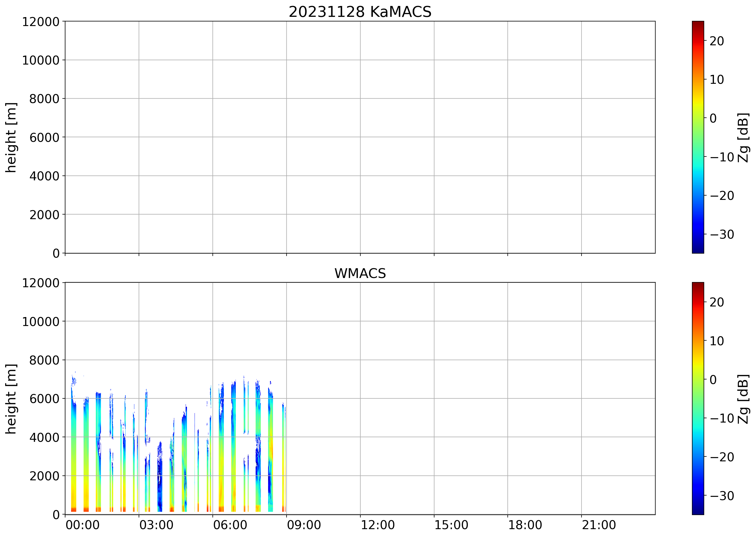Click the 12000 tick on the KaMACS plot
Viewport: 756px width, 537px height.
(x=40, y=22)
